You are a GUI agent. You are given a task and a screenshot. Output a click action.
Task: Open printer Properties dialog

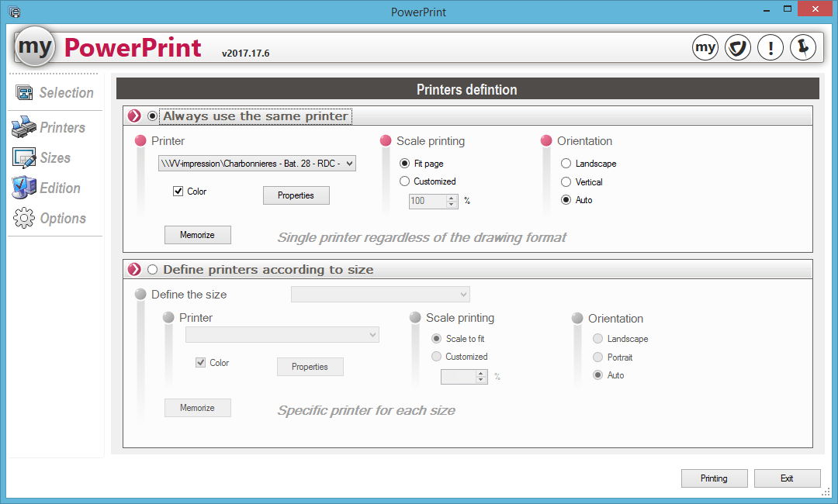pyautogui.click(x=296, y=195)
